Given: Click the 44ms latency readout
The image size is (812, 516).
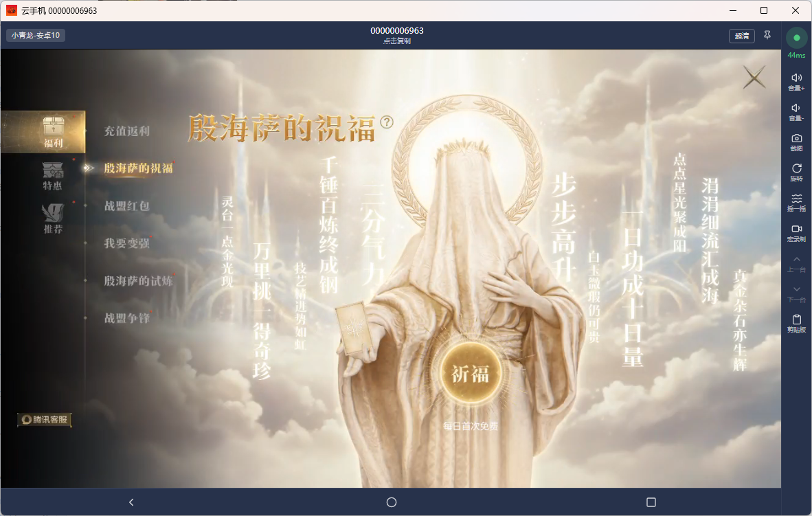Looking at the screenshot, I should pyautogui.click(x=796, y=55).
